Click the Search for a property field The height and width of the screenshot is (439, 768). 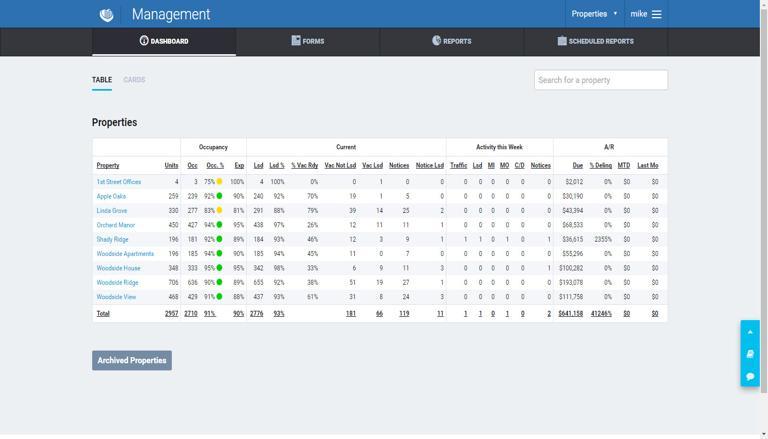pos(601,80)
